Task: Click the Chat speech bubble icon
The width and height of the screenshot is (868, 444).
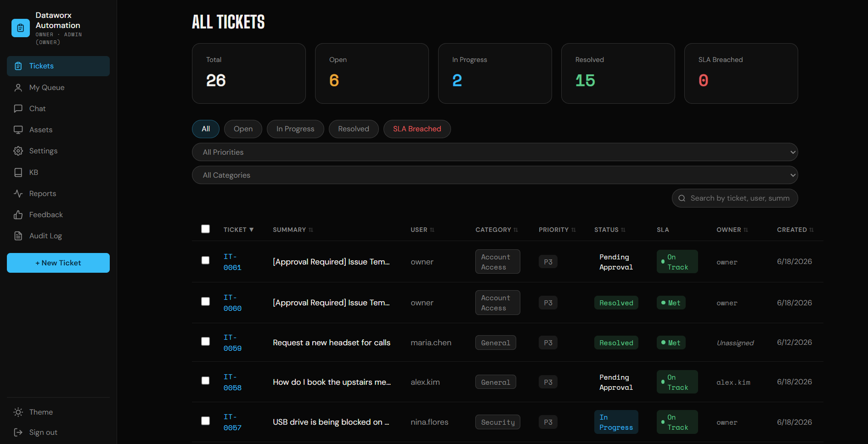Action: [18, 109]
